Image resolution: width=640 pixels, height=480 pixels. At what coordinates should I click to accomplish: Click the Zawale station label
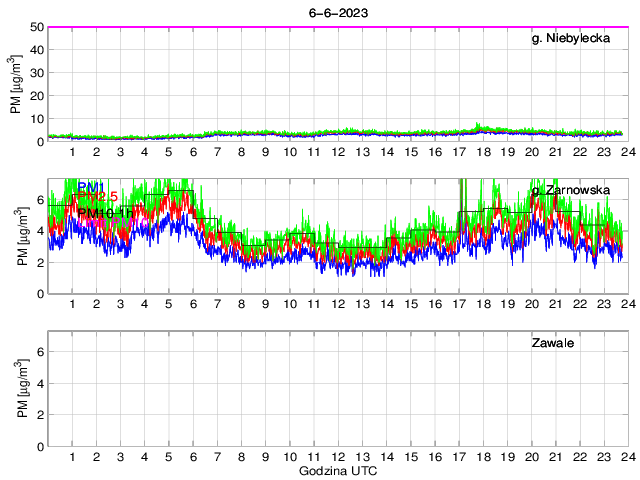coord(551,343)
